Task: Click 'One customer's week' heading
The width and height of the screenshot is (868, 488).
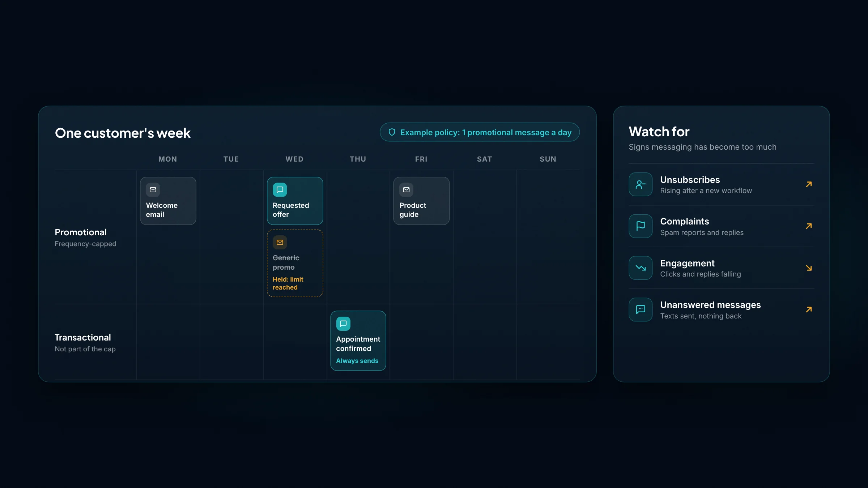Action: click(x=123, y=133)
